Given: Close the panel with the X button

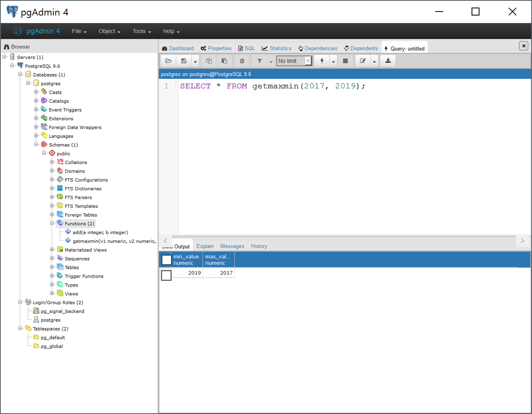Looking at the screenshot, I should pyautogui.click(x=524, y=46).
